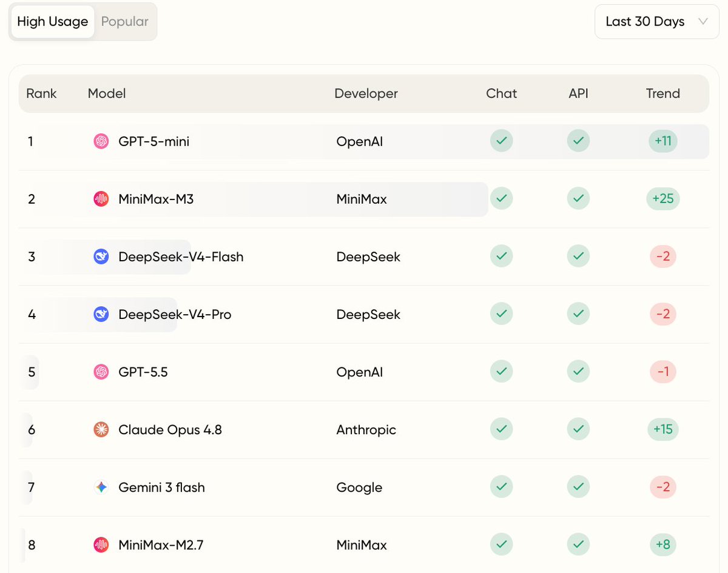728x573 pixels.
Task: Click the Chat checkmark for GPT-5-mini
Action: point(501,141)
